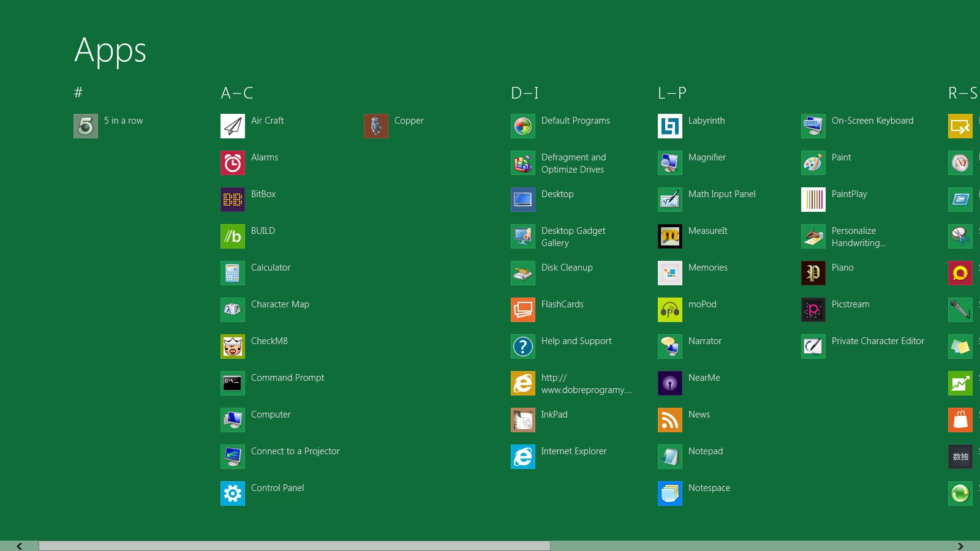Launch CheckM8
Screen dimensions: 980x551
[x=269, y=341]
